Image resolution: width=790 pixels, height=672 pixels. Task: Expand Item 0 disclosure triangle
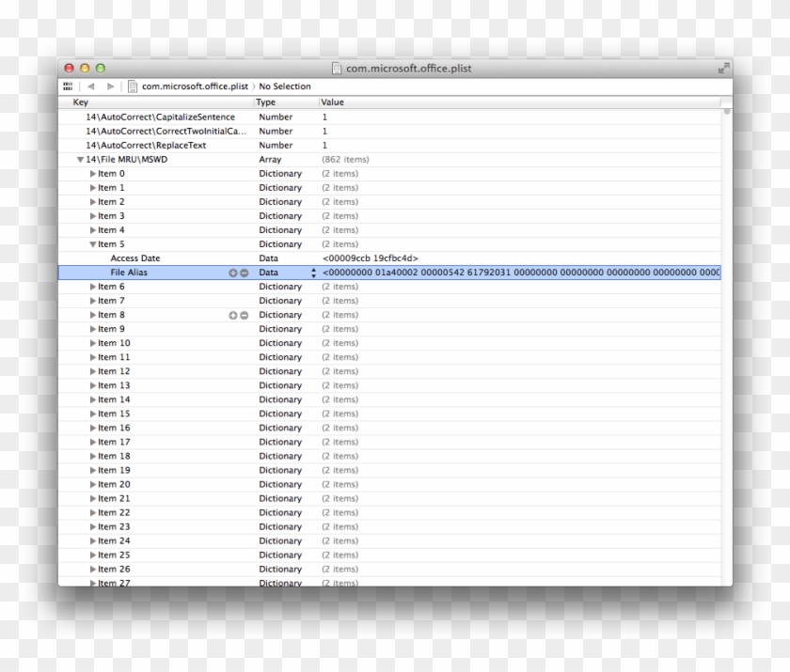tap(91, 173)
